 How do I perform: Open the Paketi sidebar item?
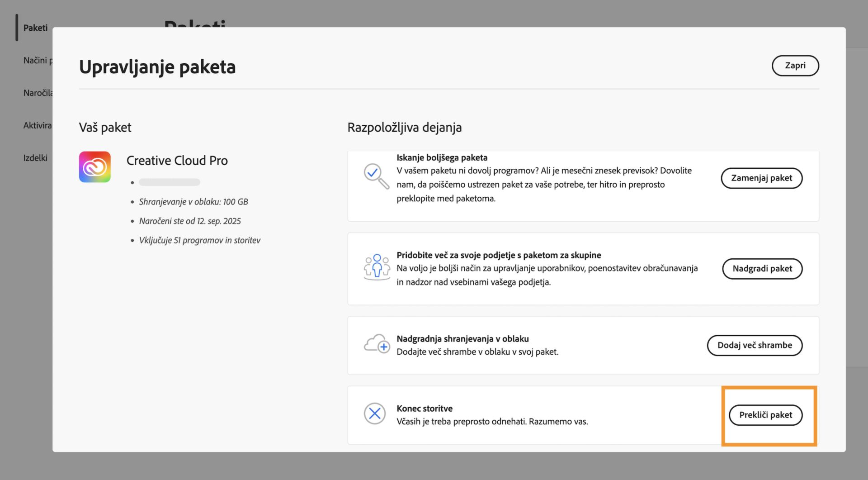click(x=35, y=28)
